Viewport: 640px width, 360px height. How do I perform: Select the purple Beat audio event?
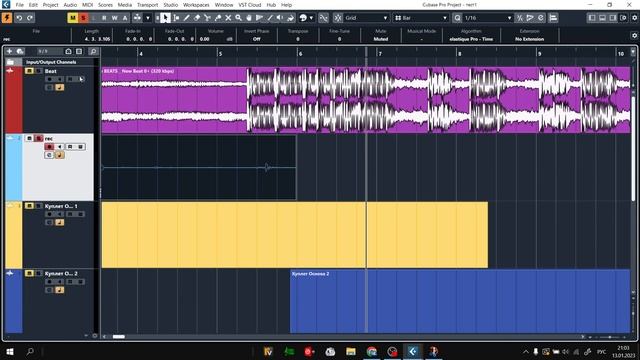[x=366, y=100]
